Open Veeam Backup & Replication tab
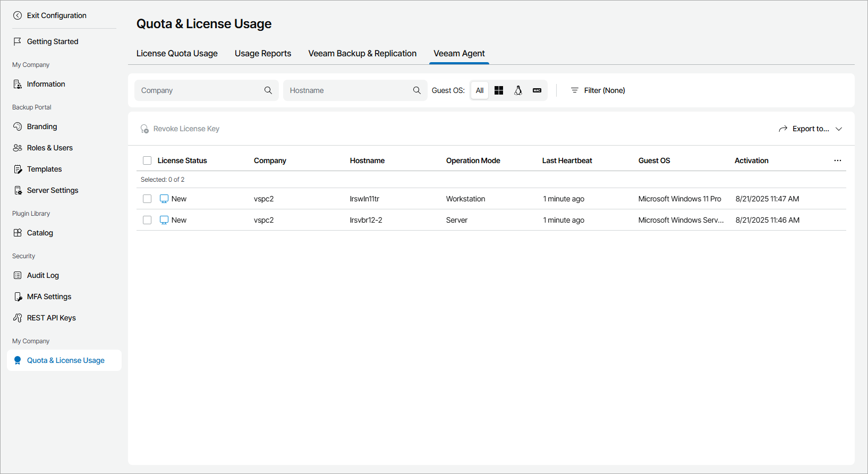The width and height of the screenshot is (868, 474). [362, 54]
